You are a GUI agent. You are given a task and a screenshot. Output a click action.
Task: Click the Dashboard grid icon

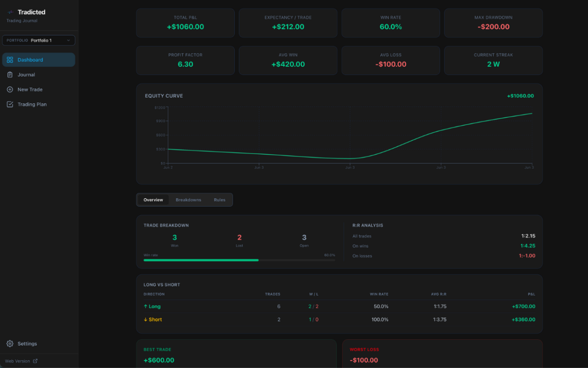point(10,60)
